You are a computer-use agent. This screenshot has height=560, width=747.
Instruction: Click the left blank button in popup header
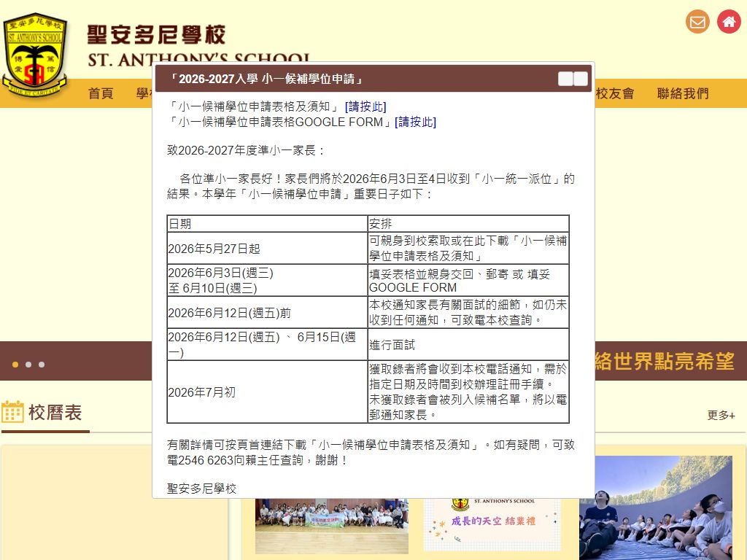click(565, 79)
